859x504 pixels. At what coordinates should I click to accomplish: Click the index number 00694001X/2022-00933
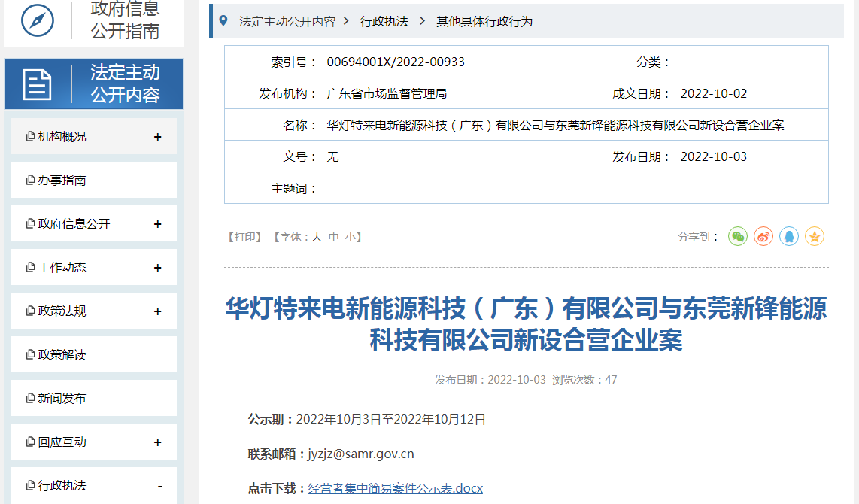[x=396, y=62]
